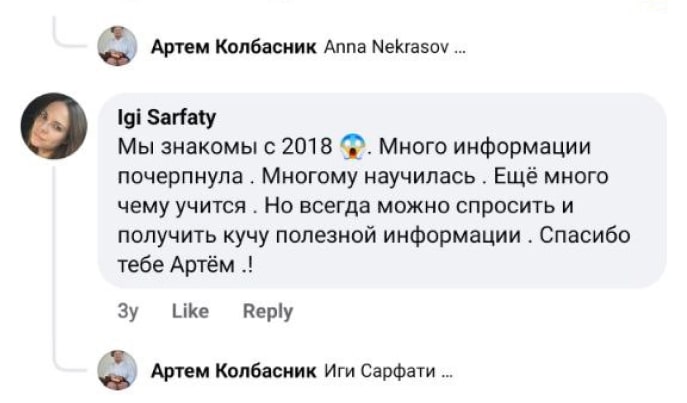687x403 pixels.
Task: Click the Anna Nekrasov mention in the top reply
Action: coord(387,46)
